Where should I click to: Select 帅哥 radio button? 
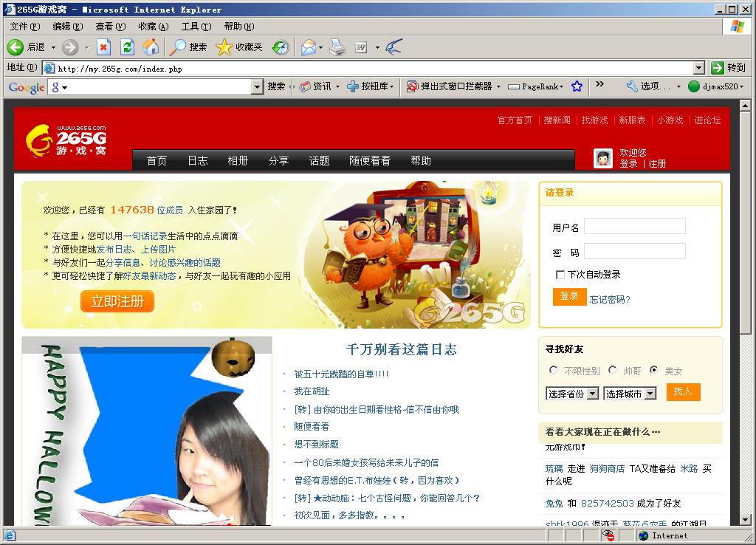[x=612, y=370]
